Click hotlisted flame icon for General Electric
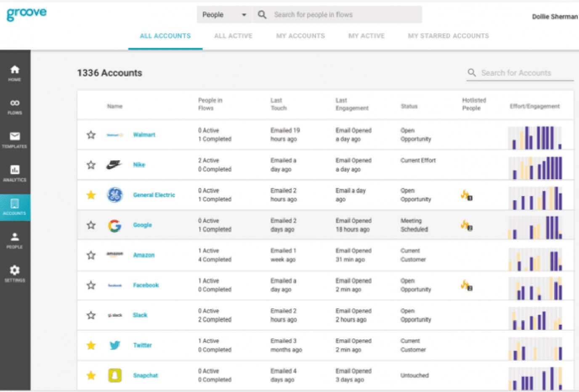579x392 pixels. pyautogui.click(x=466, y=195)
